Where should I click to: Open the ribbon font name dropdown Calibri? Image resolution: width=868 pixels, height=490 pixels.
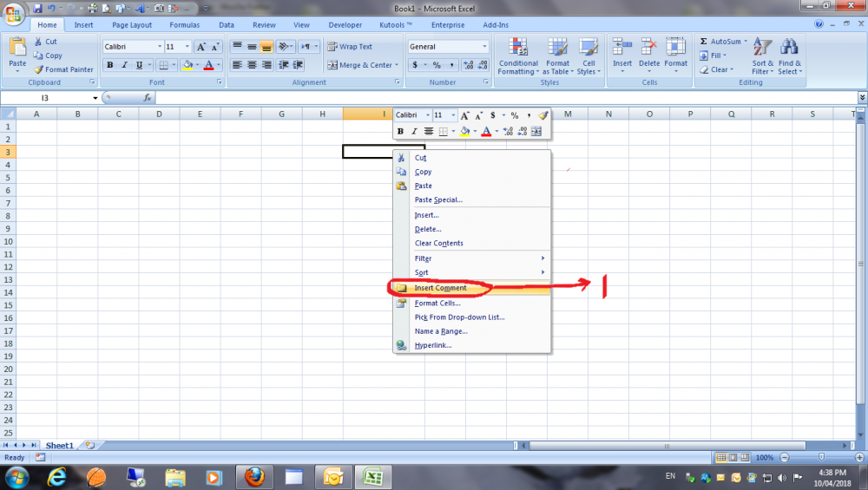(x=160, y=47)
